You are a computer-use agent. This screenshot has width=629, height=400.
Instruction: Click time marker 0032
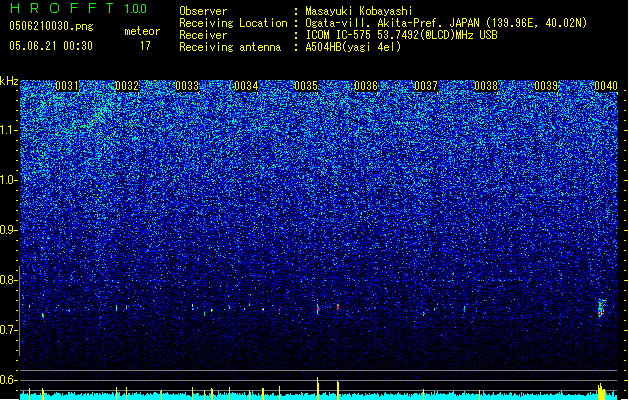127,86
